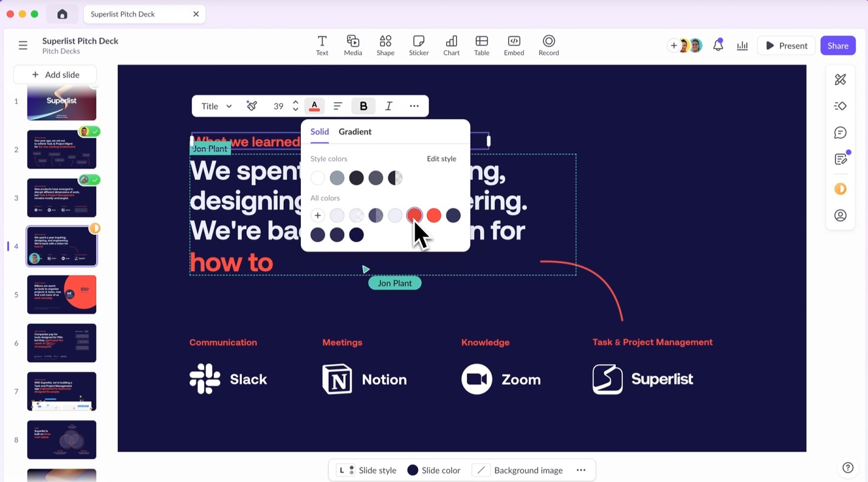Select slide 8 thumbnail
The height and width of the screenshot is (482, 868).
click(x=61, y=439)
